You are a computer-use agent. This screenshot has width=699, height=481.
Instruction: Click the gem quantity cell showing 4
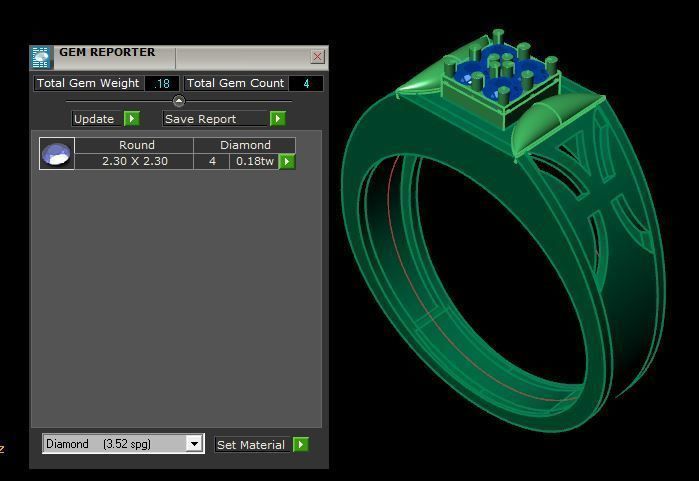212,161
